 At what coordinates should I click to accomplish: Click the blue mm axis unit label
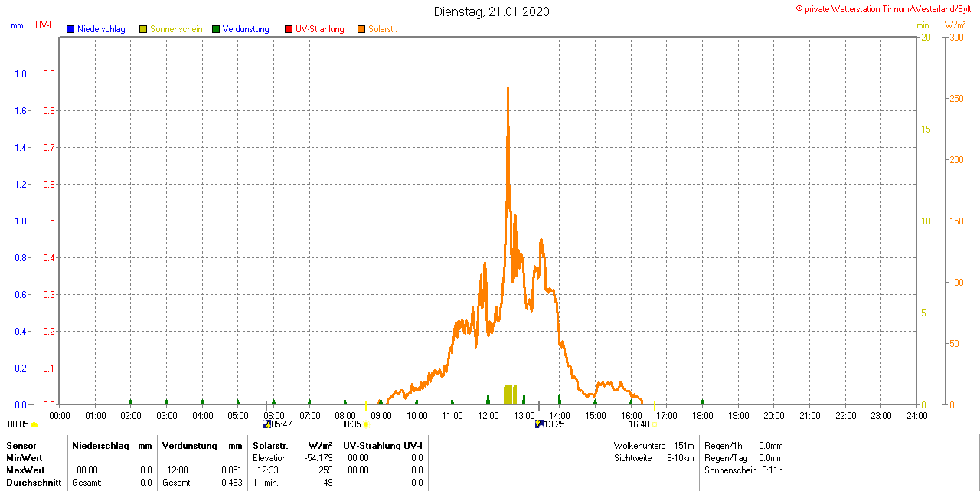pos(17,25)
